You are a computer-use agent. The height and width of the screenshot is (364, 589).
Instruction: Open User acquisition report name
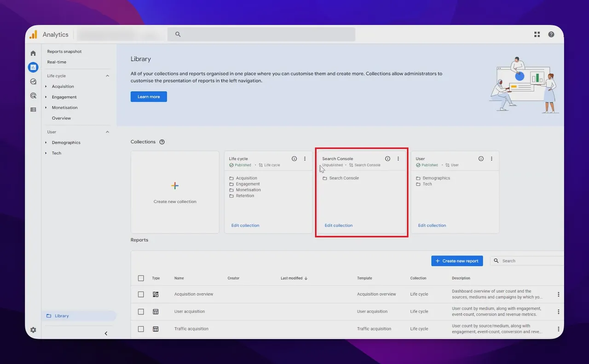click(x=190, y=312)
